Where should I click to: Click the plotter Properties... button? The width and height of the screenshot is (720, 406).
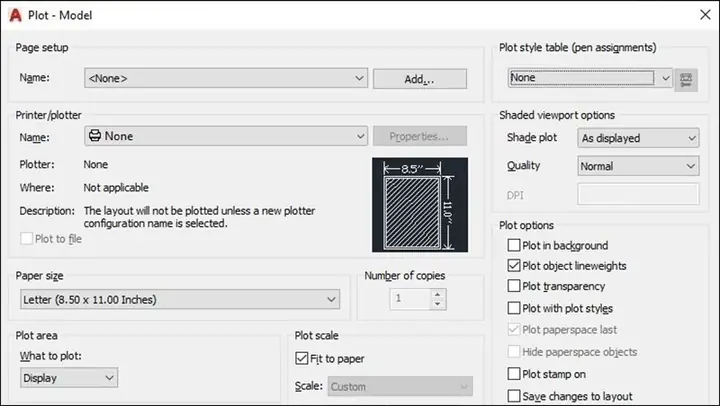420,136
